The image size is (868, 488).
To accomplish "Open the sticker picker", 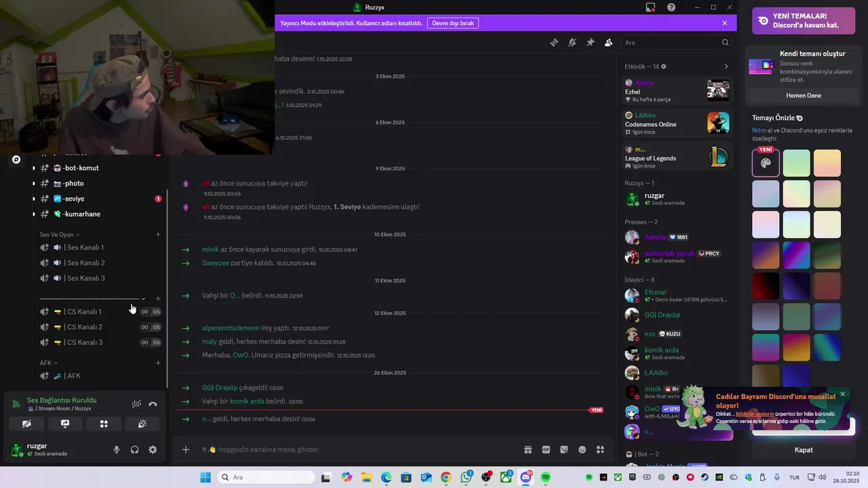I will coord(564,449).
